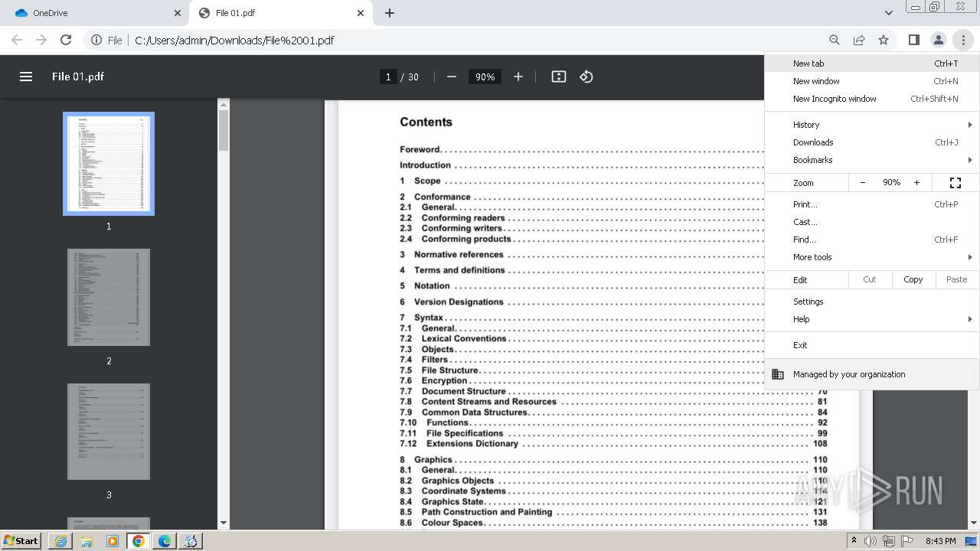
Task: Enter fullscreen from the Zoom menu row
Action: point(955,183)
